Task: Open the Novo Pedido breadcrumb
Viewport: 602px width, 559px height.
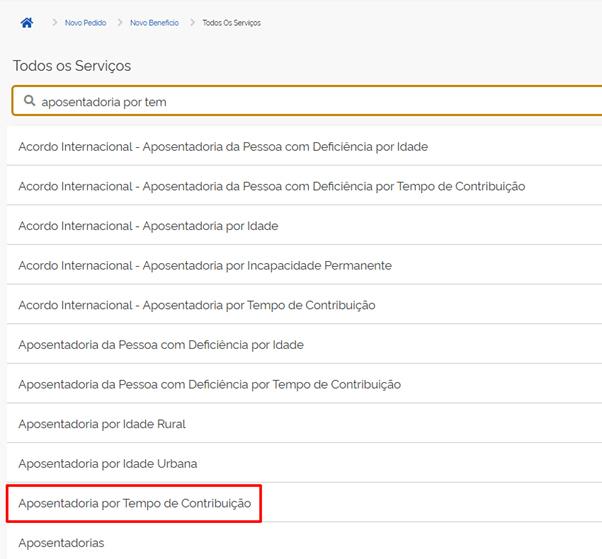Action: [x=85, y=23]
